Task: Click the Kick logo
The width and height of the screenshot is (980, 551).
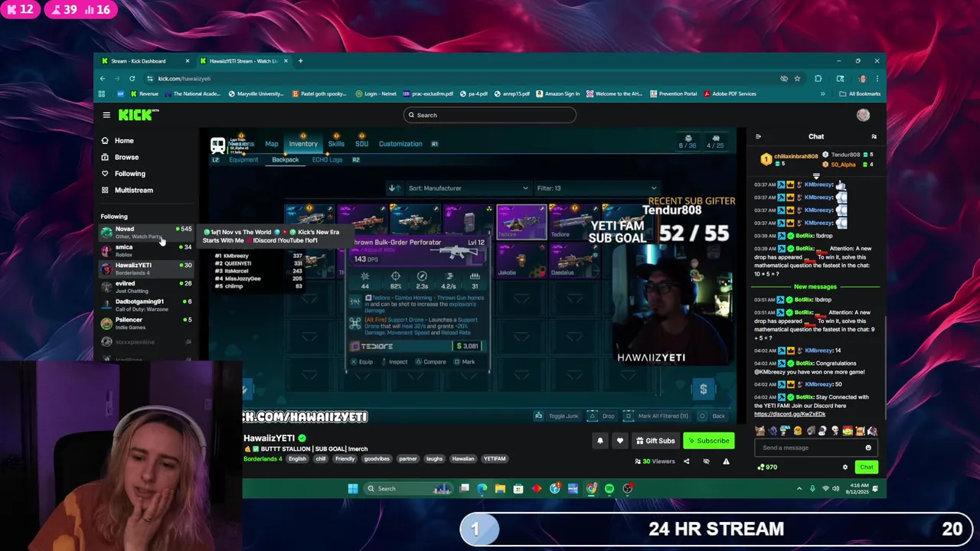Action: click(139, 115)
